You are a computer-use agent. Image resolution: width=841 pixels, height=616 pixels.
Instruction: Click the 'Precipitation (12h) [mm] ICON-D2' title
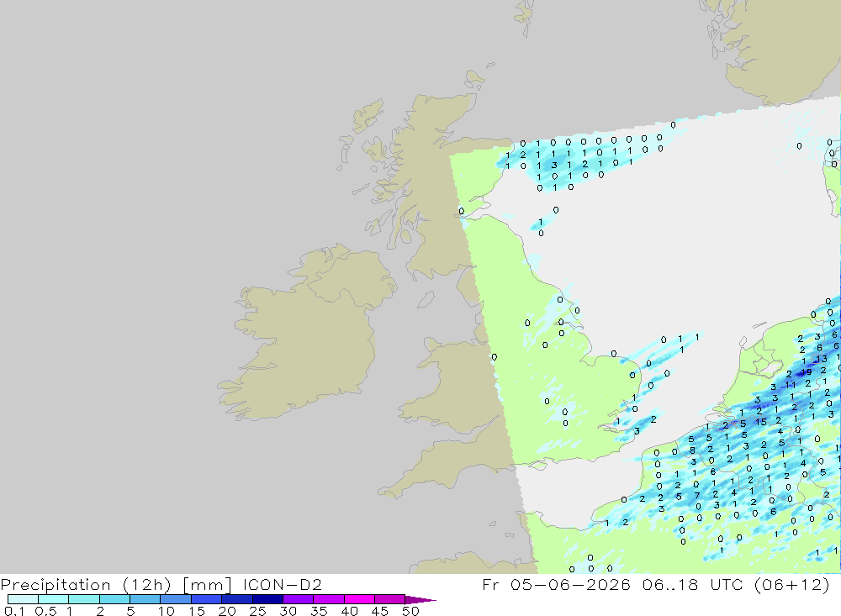pyautogui.click(x=161, y=584)
